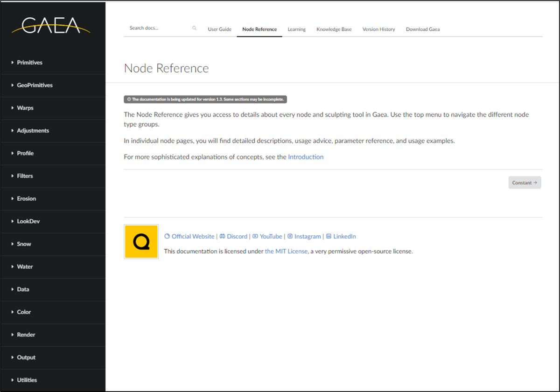Expand the LookDev section
Image resolution: width=560 pixels, height=392 pixels.
[x=53, y=221]
